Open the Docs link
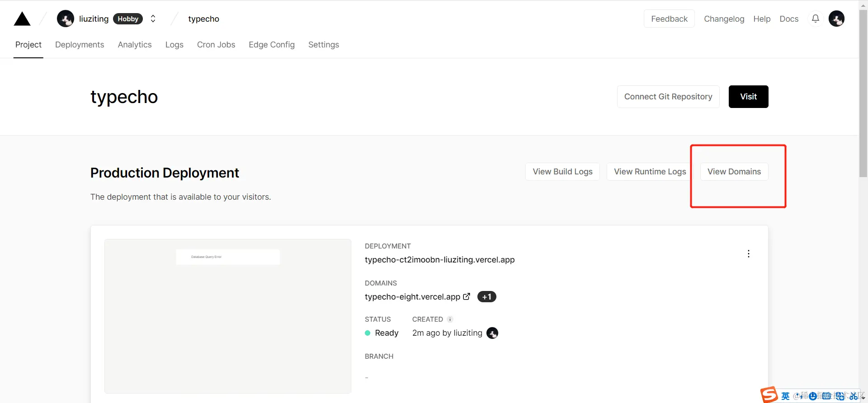 pos(789,19)
